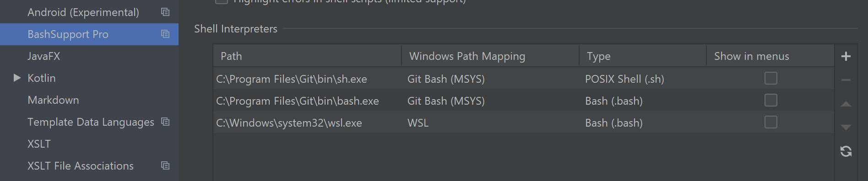868x181 pixels.
Task: Open Android (Experimental) settings page
Action: click(x=83, y=12)
